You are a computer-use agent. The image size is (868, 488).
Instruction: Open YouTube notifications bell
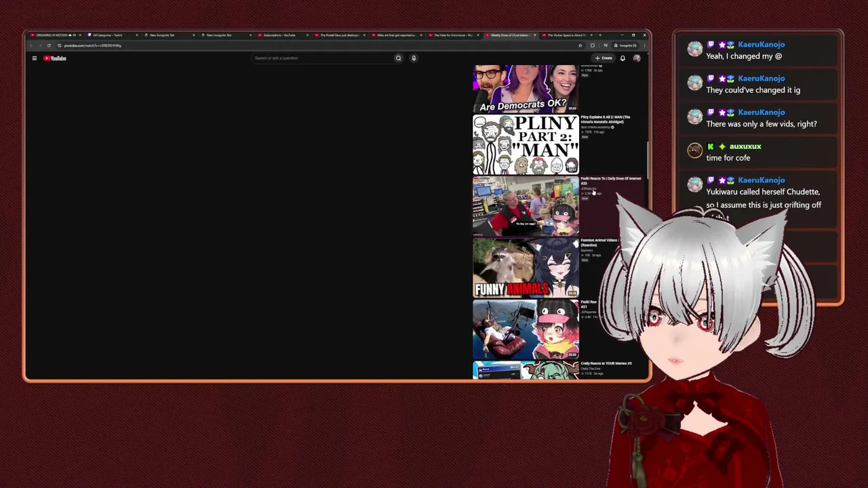pos(623,58)
